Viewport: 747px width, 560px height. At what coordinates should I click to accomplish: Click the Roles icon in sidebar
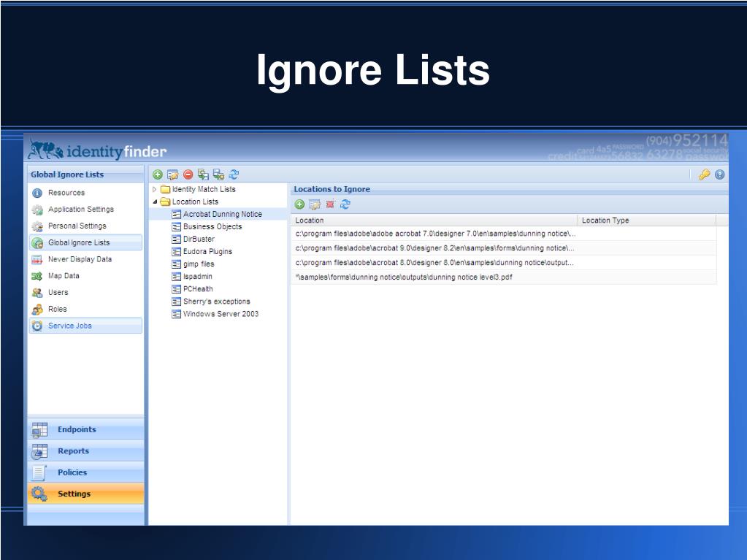[37, 310]
